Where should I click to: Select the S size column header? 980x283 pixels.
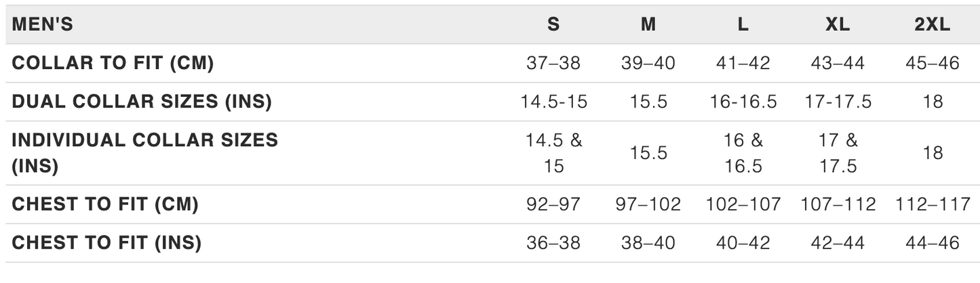(x=553, y=25)
